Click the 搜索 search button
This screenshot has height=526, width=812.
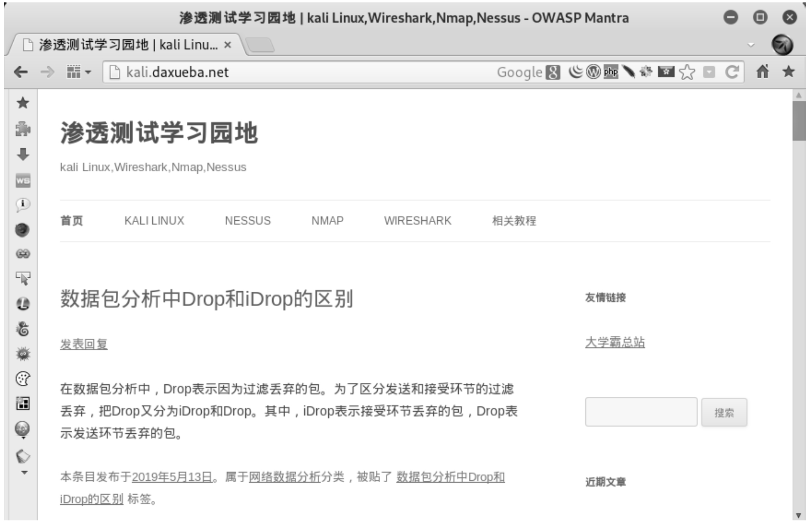(x=724, y=412)
